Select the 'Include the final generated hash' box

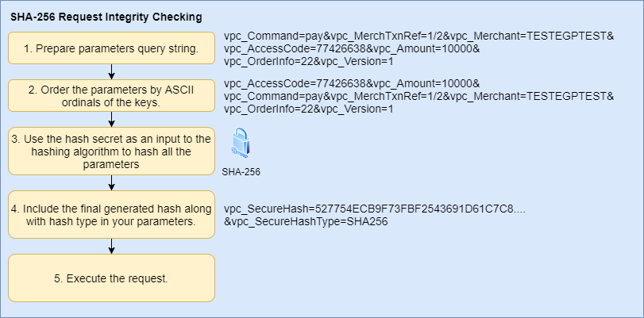click(111, 215)
